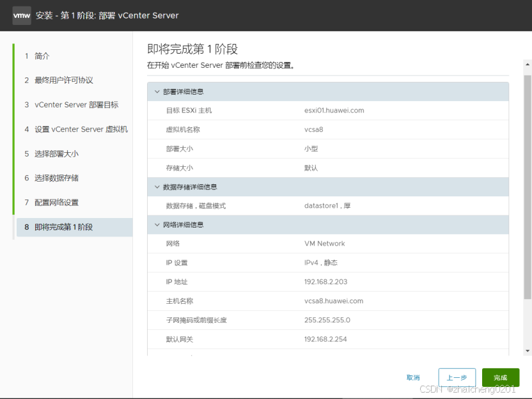Click the IP 设置 label
532x399 pixels.
[176, 263]
